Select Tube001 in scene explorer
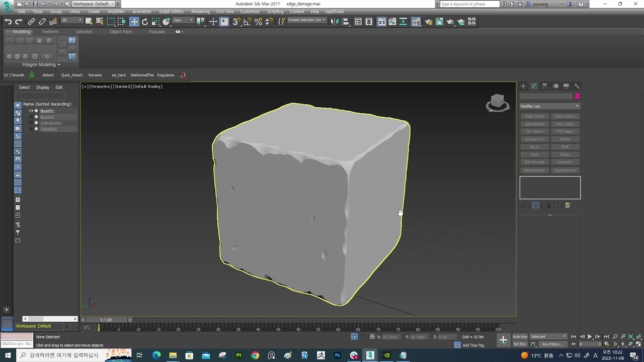The width and height of the screenshot is (644, 362). pyautogui.click(x=49, y=129)
